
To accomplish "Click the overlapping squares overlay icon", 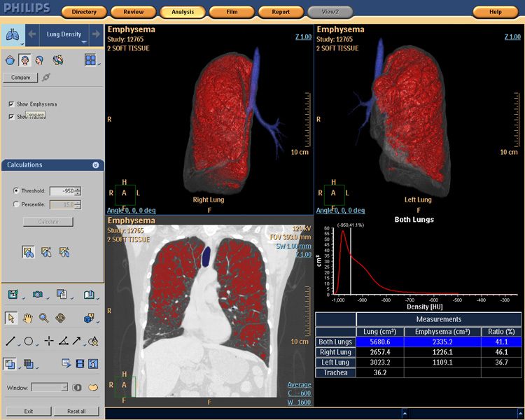I will coord(10,364).
